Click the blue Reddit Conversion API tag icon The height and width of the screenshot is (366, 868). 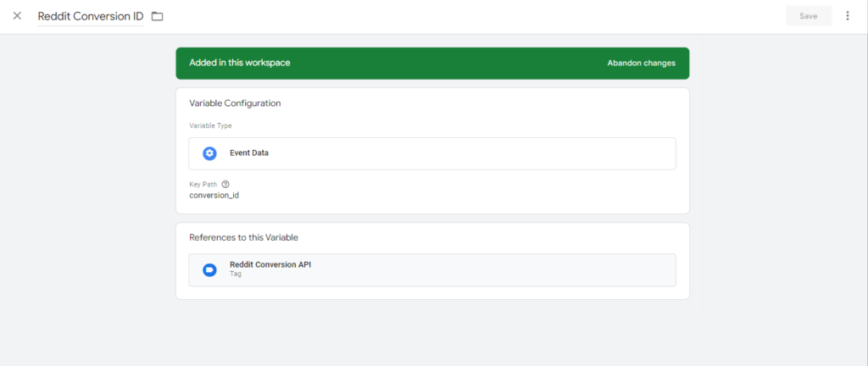point(209,269)
